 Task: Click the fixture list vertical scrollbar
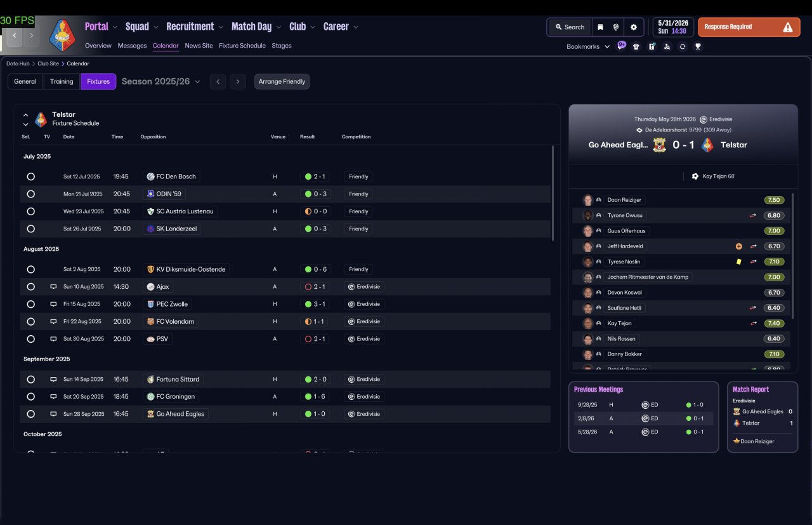(553, 193)
